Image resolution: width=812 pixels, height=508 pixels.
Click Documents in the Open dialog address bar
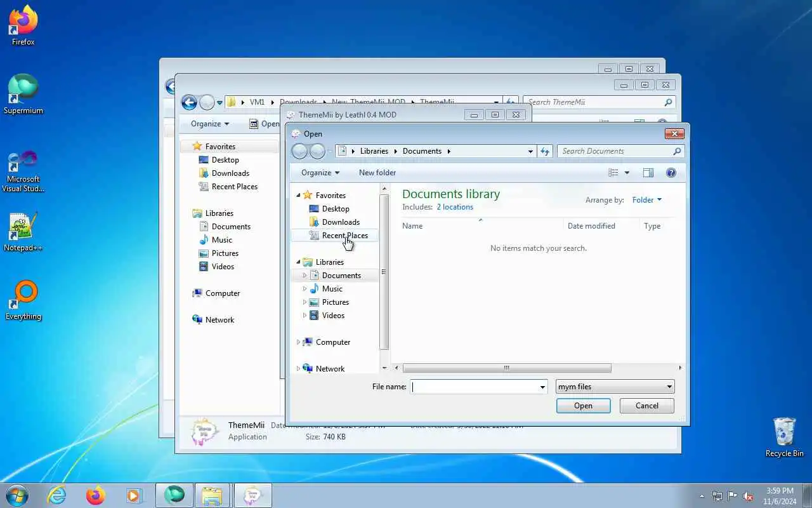422,151
